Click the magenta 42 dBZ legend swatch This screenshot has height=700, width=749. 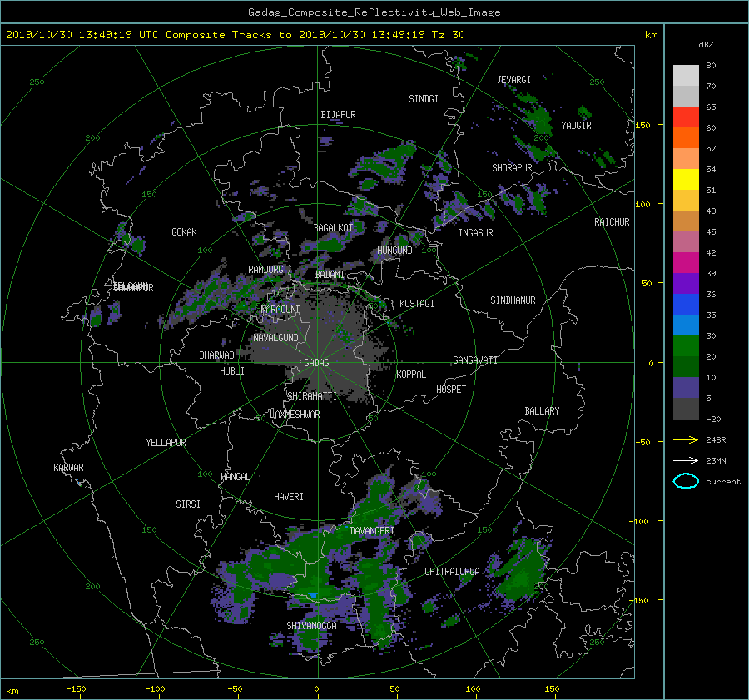(x=686, y=263)
